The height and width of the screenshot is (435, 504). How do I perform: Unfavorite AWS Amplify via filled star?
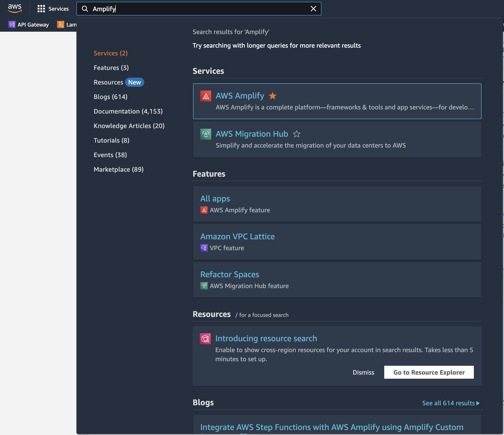point(272,96)
